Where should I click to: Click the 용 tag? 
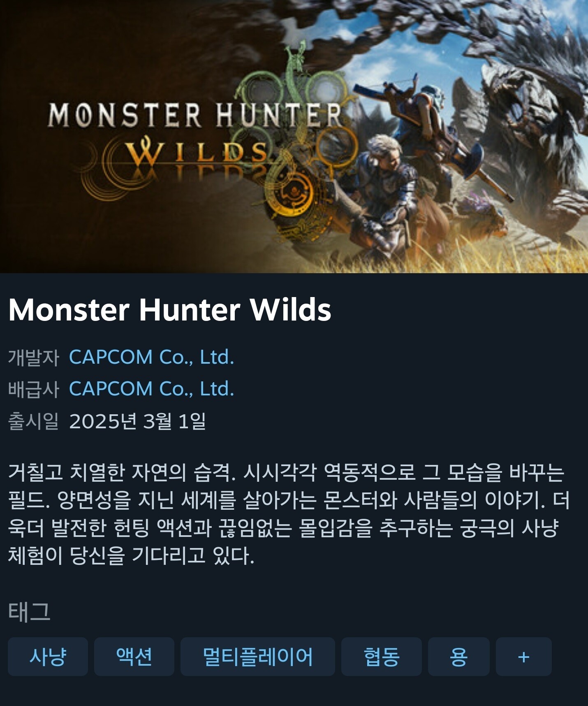[x=459, y=657]
